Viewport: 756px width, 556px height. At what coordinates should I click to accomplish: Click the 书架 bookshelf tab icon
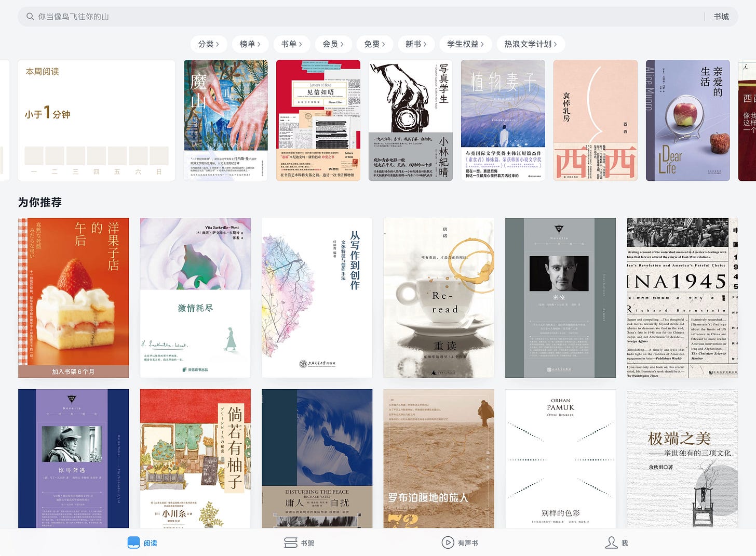(291, 542)
